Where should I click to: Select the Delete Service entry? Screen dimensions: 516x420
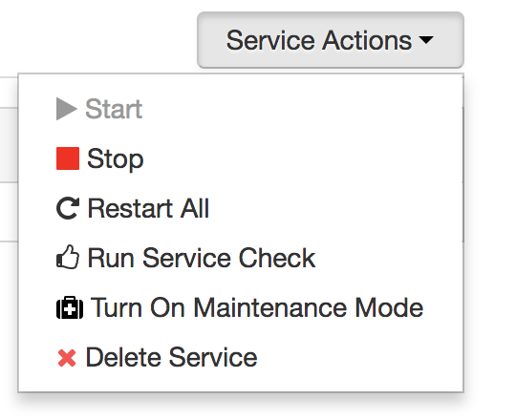241,358
